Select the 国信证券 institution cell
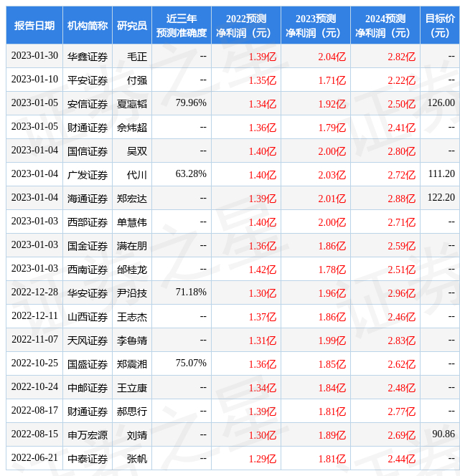460x476 pixels. point(88,151)
